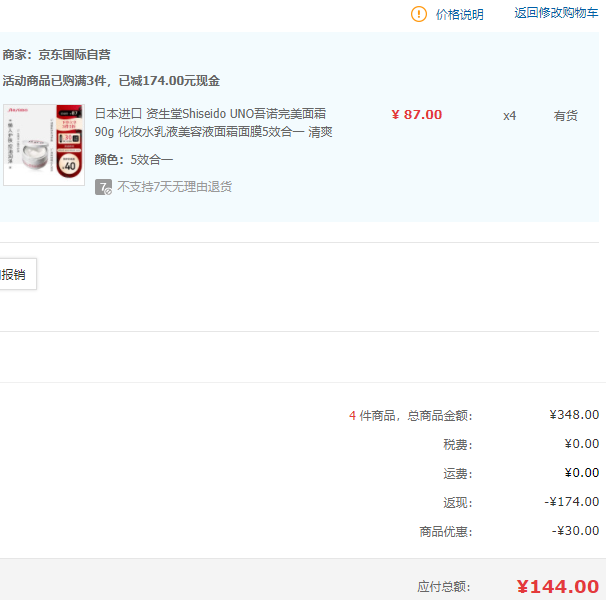
Task: Click the 税费 tax amount ¥0.00
Action: click(x=582, y=444)
